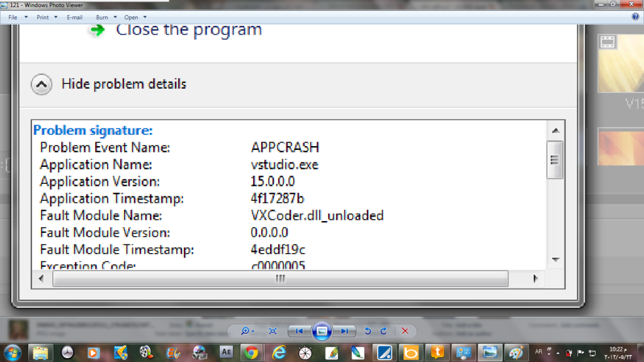The height and width of the screenshot is (362, 644).
Task: Click the Fault Module Version label
Action: [105, 232]
